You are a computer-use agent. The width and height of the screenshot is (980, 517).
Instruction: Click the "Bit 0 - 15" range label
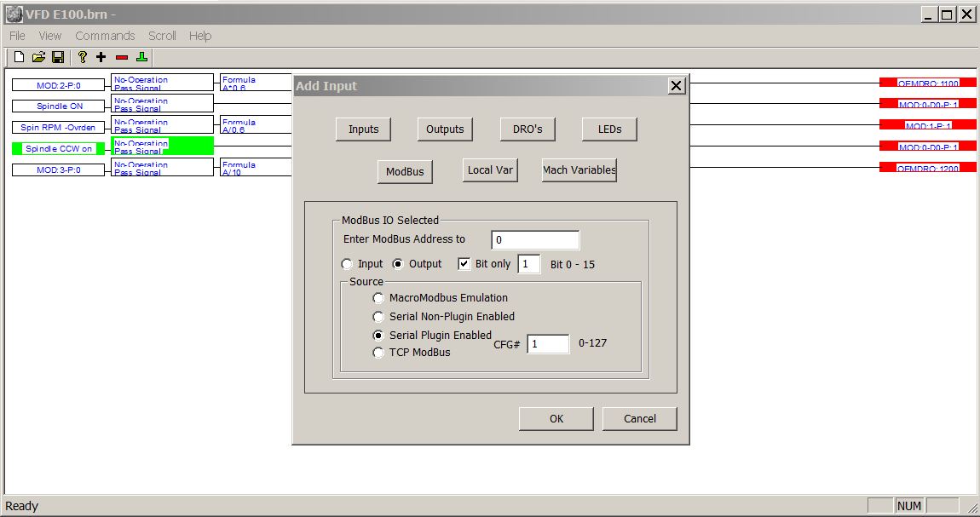click(573, 265)
